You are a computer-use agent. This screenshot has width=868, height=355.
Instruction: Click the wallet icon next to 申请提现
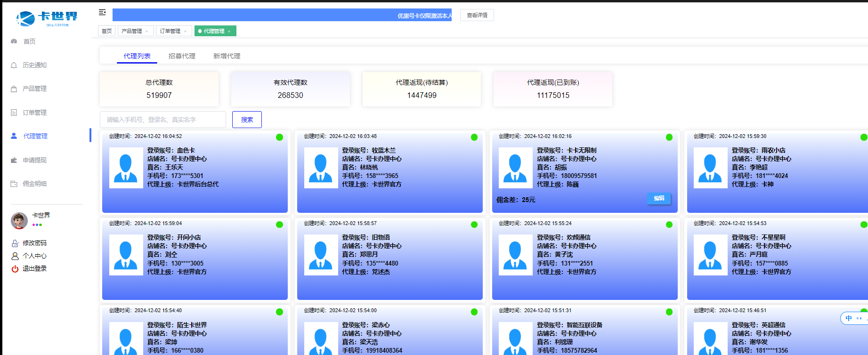coord(14,160)
